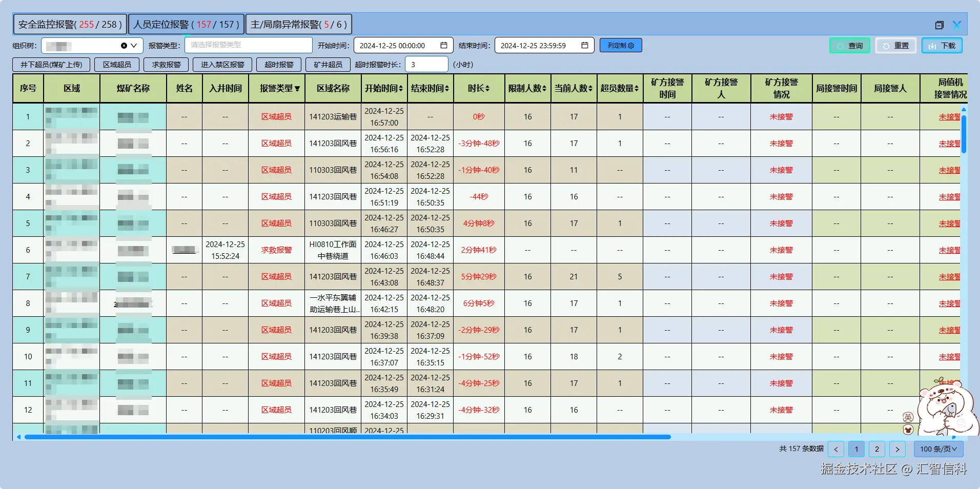Screen dimensions: 980x489
Task: Sort the table by 当前人数
Action: [x=590, y=89]
